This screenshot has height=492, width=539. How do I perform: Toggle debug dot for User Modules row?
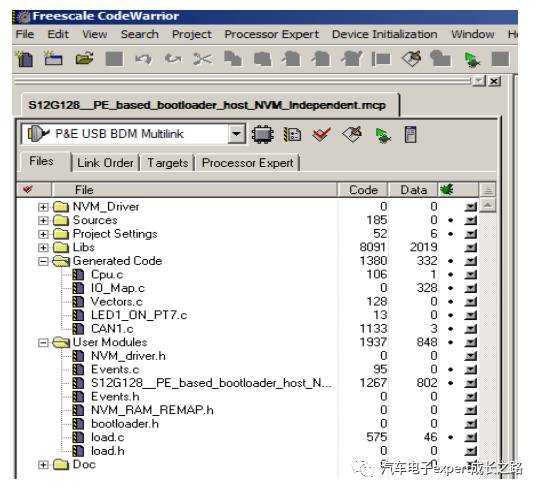coord(451,342)
